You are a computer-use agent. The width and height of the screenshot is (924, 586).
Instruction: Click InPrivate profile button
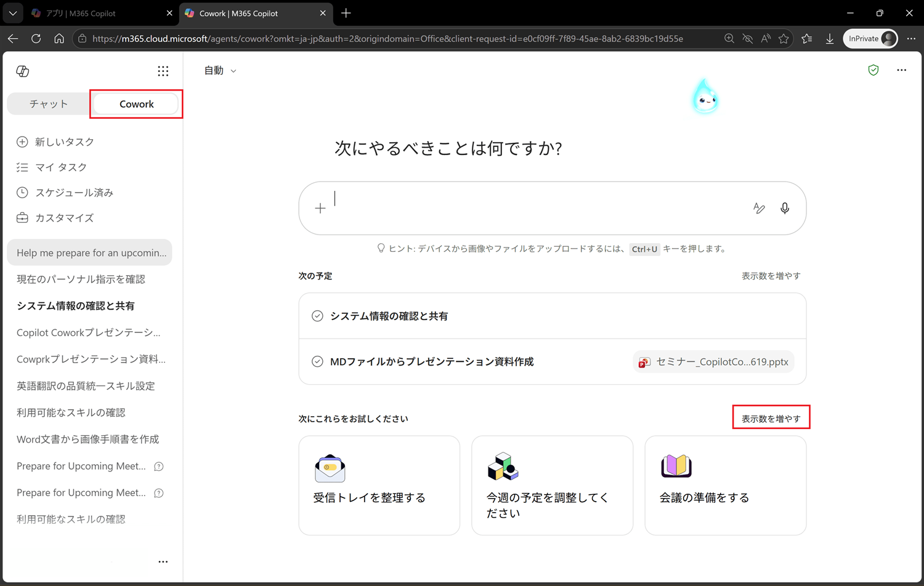870,38
